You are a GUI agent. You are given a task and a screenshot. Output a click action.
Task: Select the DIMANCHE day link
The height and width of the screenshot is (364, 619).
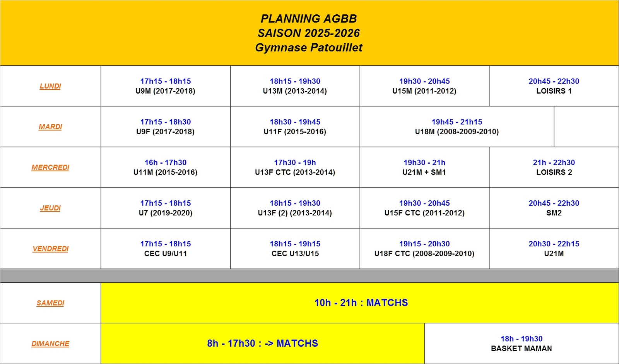click(x=50, y=343)
